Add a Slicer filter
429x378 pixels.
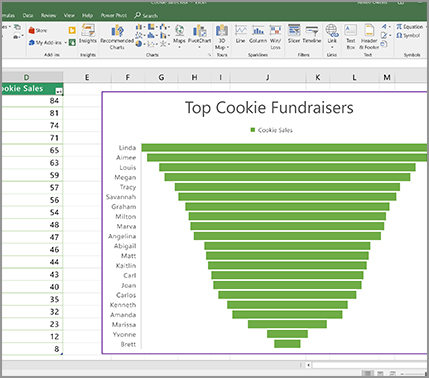coord(294,34)
